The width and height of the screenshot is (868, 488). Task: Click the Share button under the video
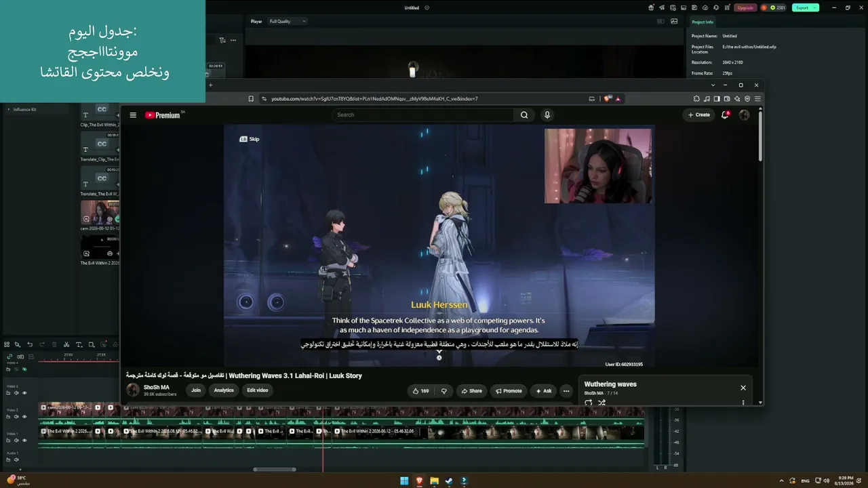pos(471,391)
